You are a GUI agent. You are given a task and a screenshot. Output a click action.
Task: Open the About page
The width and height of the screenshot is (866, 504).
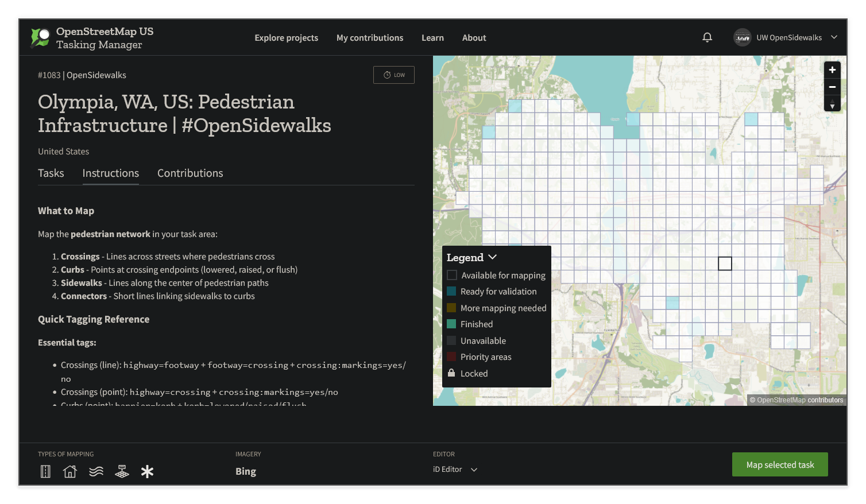[474, 38]
